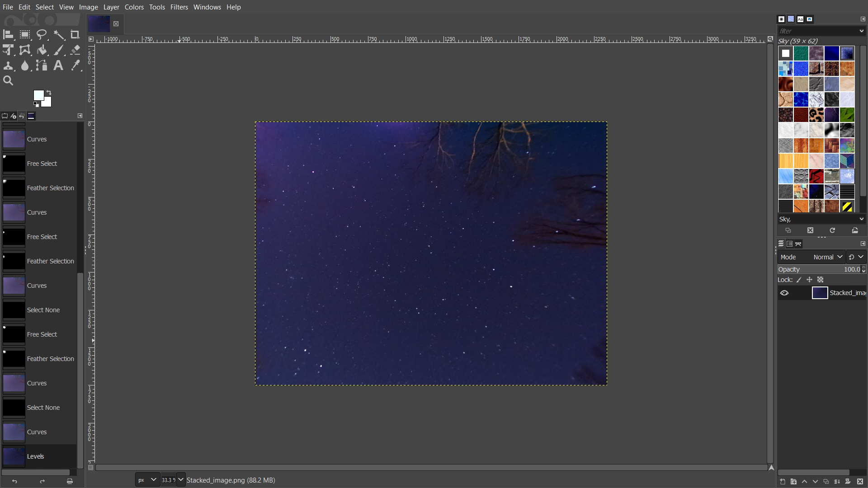Viewport: 868px width, 488px height.
Task: Swap foreground and background colors
Action: [x=49, y=93]
